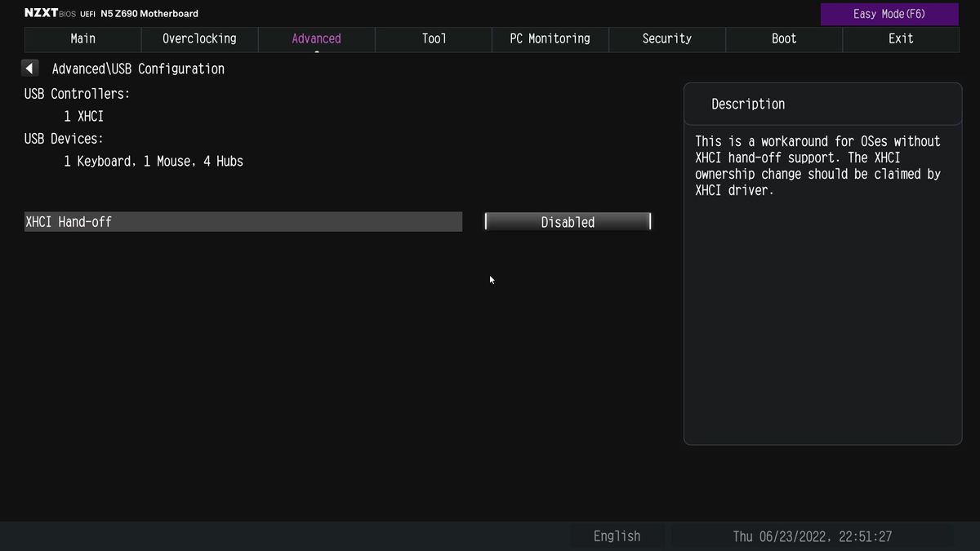Click the USB Controllers label
The image size is (980, 551).
(77, 94)
